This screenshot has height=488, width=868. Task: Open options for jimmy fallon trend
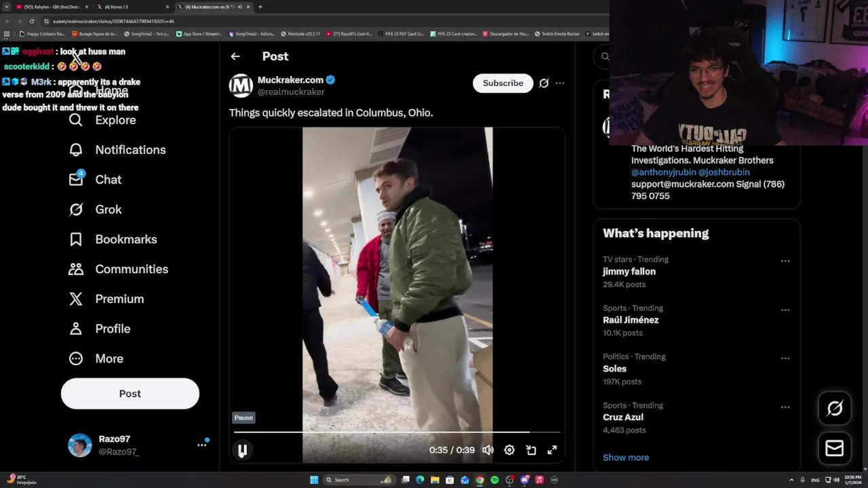pyautogui.click(x=785, y=261)
